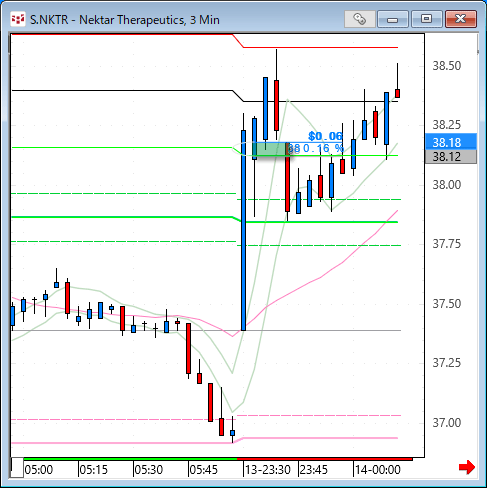Click the 37.75 price axis label
Screen dimensions: 487x488
coord(447,244)
